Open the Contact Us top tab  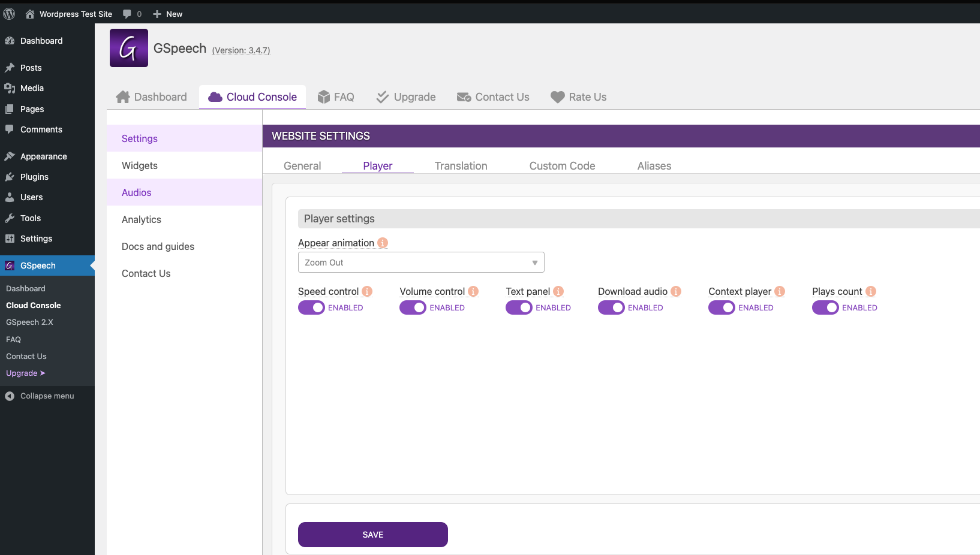[x=493, y=97]
